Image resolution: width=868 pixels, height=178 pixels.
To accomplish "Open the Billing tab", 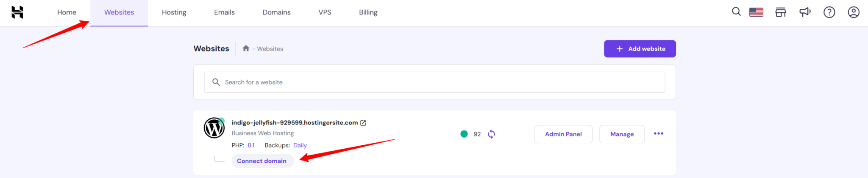I will pos(368,12).
